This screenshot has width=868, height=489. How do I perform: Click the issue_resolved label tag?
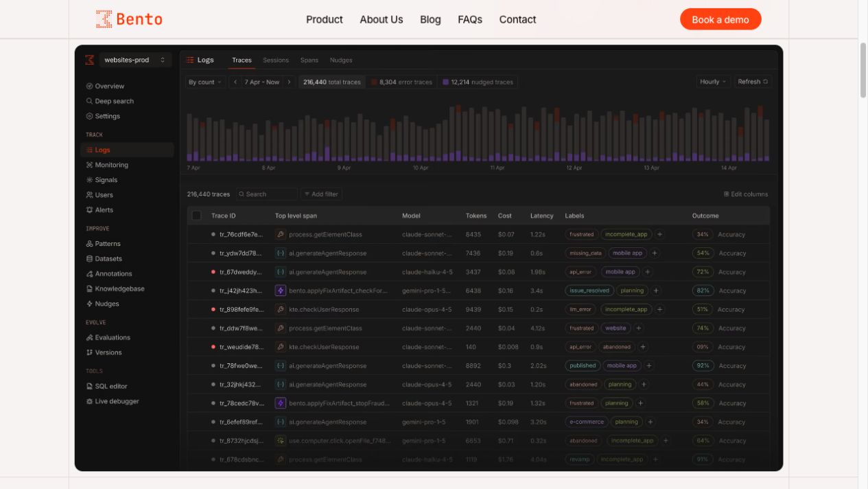pyautogui.click(x=589, y=291)
